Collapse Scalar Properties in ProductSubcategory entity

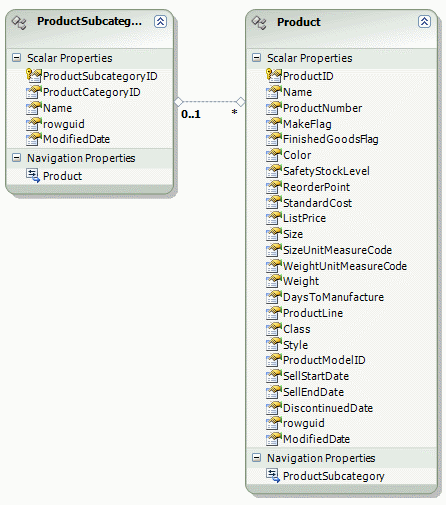[16, 58]
